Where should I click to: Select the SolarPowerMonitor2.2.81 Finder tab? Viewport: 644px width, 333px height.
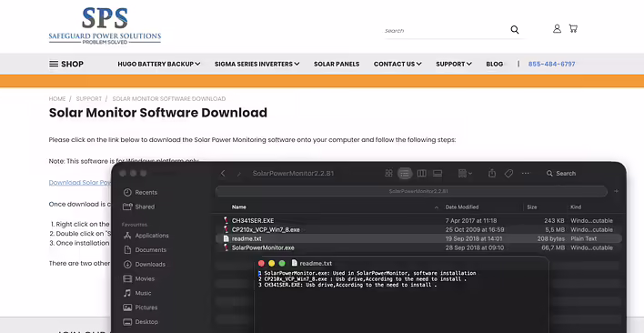point(411,191)
